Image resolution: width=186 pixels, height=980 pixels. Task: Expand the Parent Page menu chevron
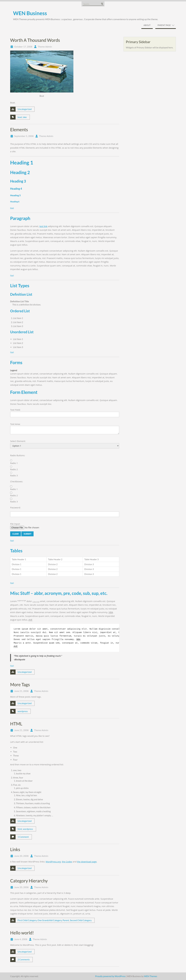(x=173, y=25)
